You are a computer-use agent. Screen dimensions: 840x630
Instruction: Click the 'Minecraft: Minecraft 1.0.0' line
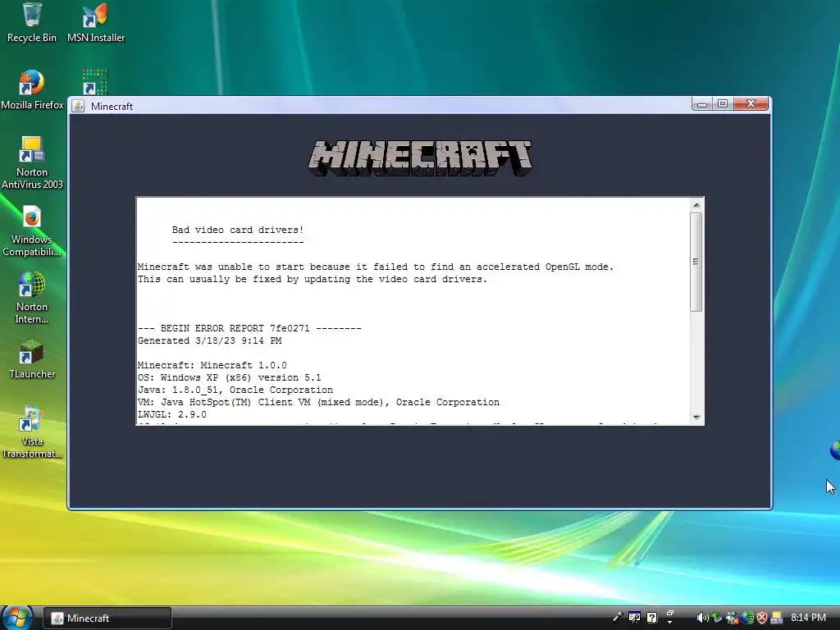point(212,365)
